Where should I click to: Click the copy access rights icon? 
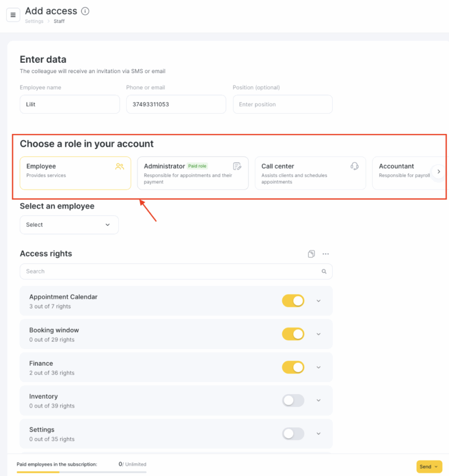[x=311, y=254]
